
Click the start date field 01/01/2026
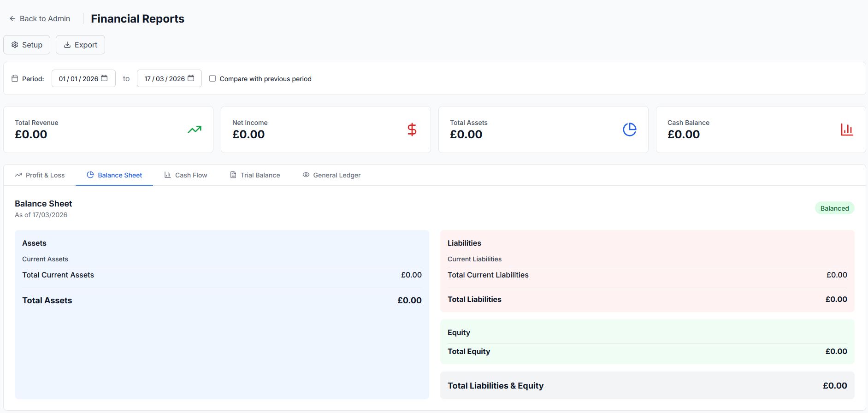click(x=83, y=78)
